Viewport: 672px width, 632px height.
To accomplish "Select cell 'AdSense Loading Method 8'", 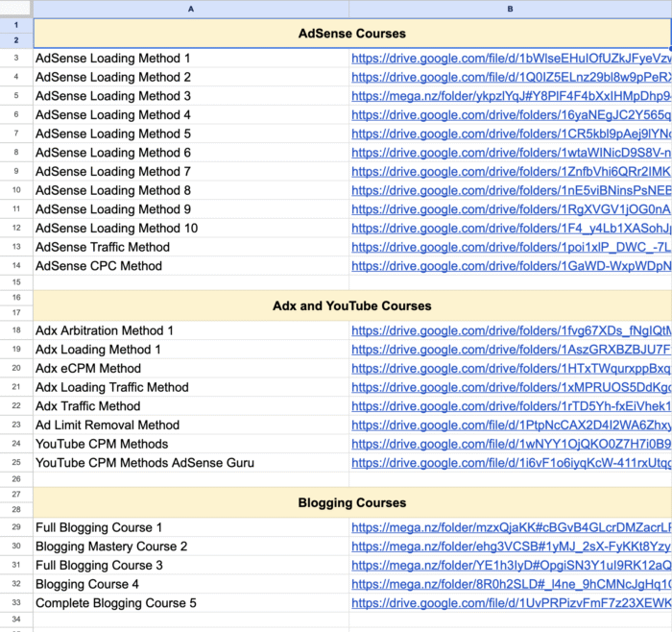I will click(191, 190).
